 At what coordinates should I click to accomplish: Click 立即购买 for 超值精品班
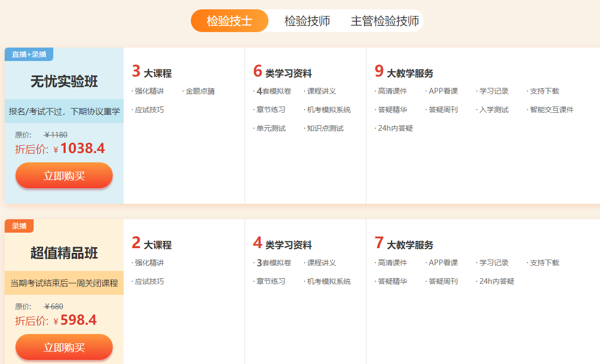[x=64, y=347]
